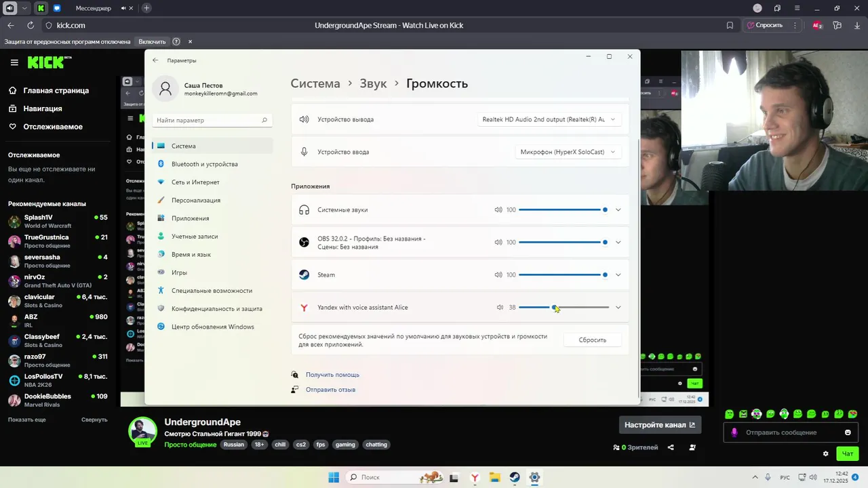Mute OBS 32.0.2 speaker icon
The height and width of the screenshot is (488, 868).
coord(498,242)
